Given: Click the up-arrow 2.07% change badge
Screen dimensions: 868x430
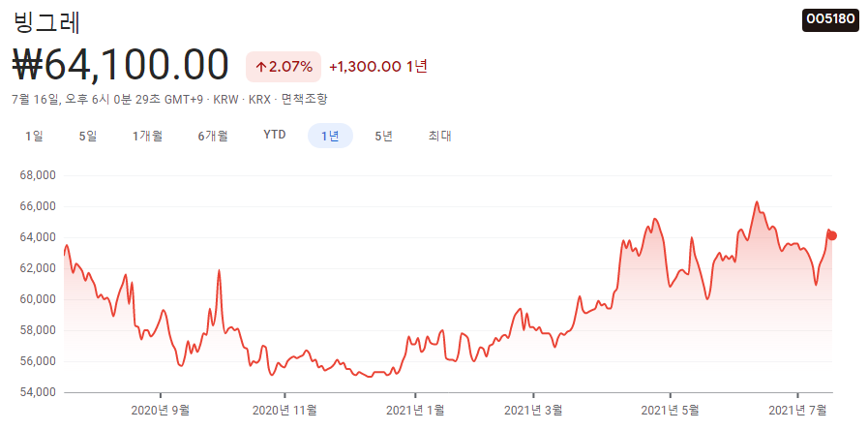Looking at the screenshot, I should point(284,67).
